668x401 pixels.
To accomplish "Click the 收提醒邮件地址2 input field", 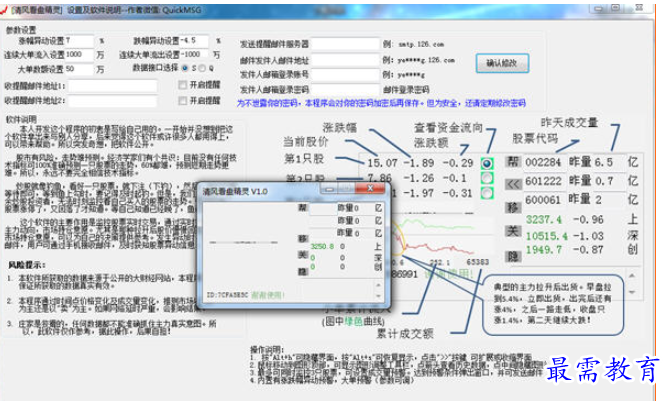I will (x=113, y=101).
